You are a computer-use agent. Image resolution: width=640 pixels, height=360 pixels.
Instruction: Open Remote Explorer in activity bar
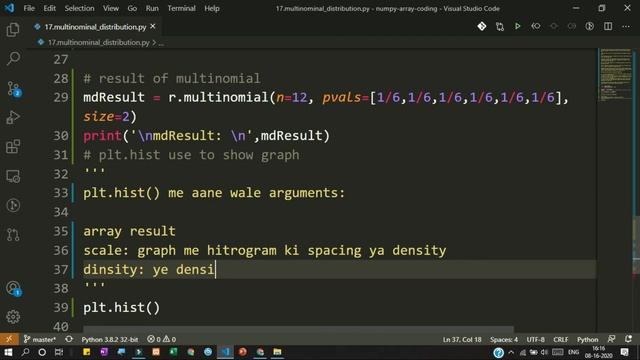click(13, 176)
